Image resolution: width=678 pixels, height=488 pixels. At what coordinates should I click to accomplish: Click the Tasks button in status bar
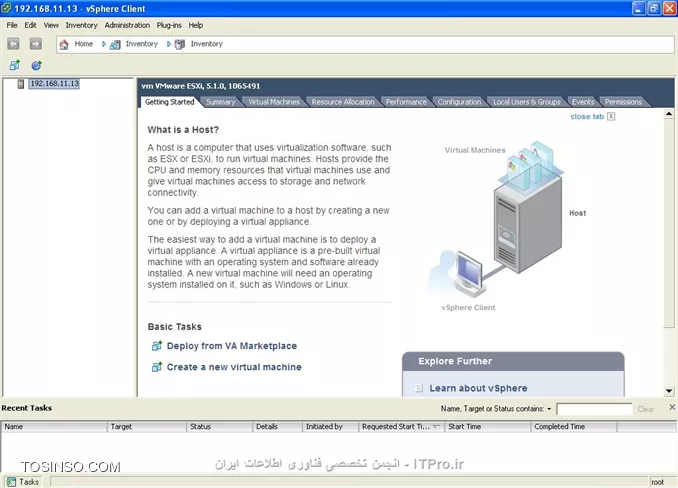[23, 482]
